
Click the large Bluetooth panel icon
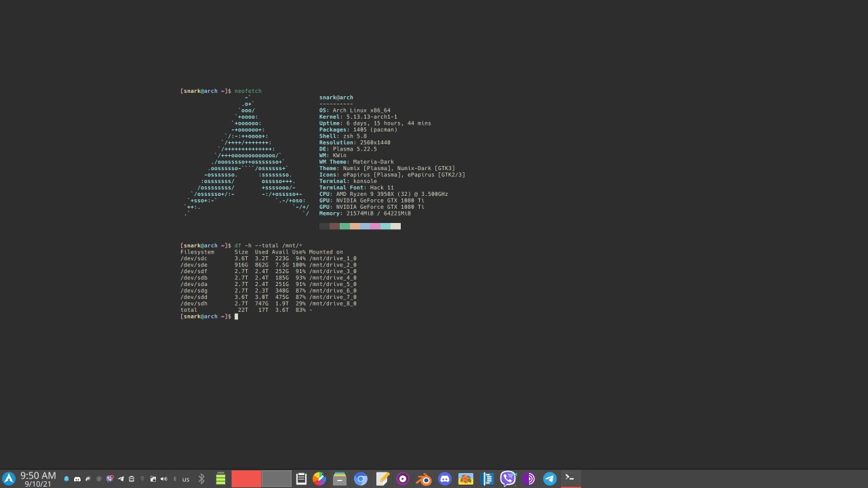pos(201,479)
